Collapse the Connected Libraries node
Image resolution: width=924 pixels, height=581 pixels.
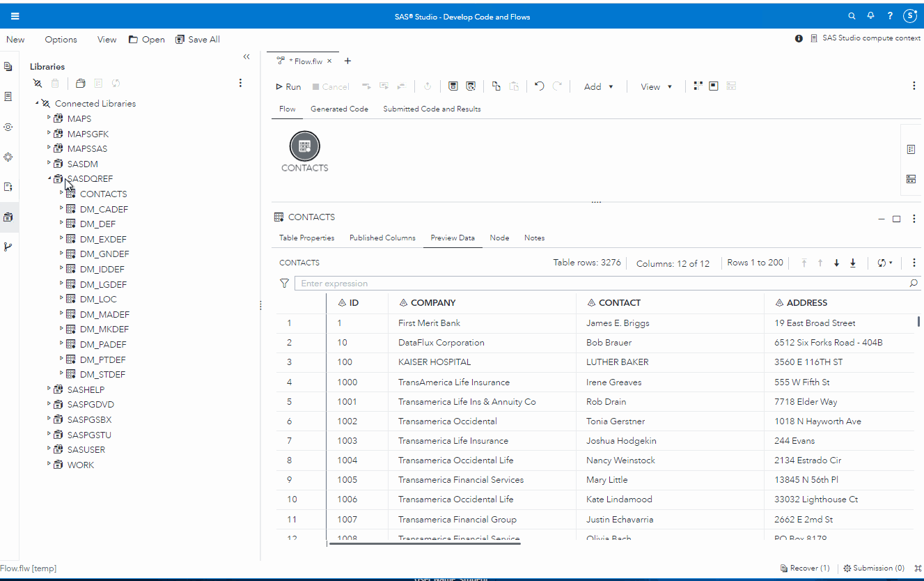37,103
